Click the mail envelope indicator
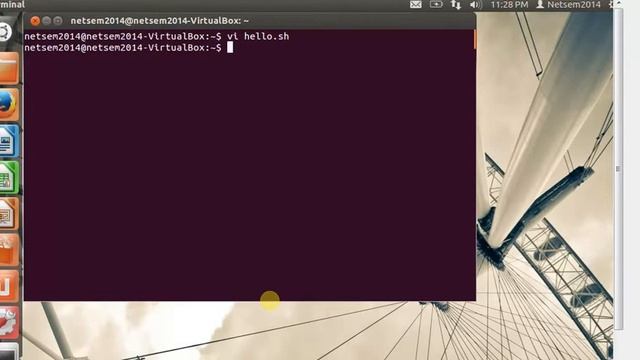The width and height of the screenshot is (640, 360). click(x=416, y=5)
